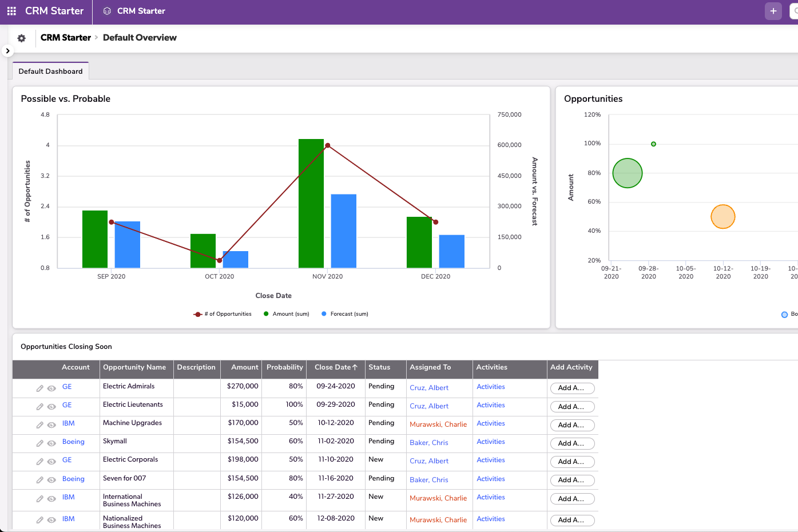The height and width of the screenshot is (532, 798).
Task: Edit Machine Upgrades via its pencil icon
Action: point(39,424)
